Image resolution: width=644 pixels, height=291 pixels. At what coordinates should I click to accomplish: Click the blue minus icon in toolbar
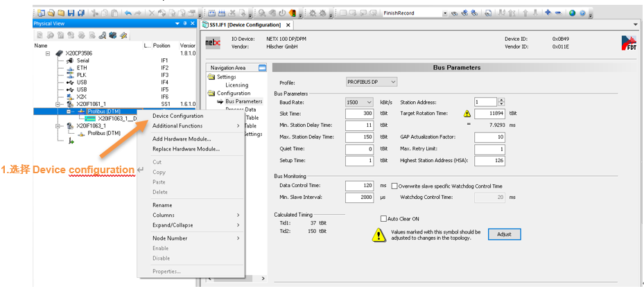click(x=558, y=13)
